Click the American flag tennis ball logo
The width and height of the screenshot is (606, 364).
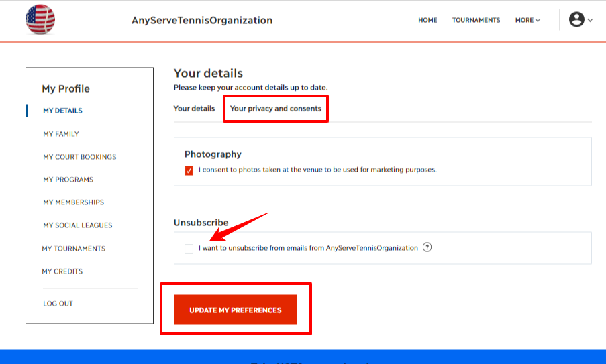tap(40, 19)
